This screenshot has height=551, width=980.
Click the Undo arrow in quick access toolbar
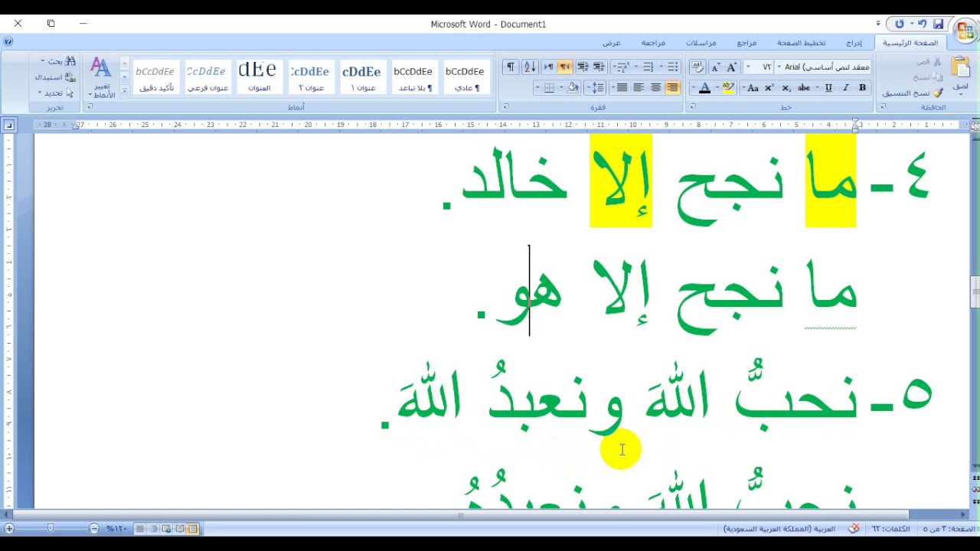tap(922, 24)
